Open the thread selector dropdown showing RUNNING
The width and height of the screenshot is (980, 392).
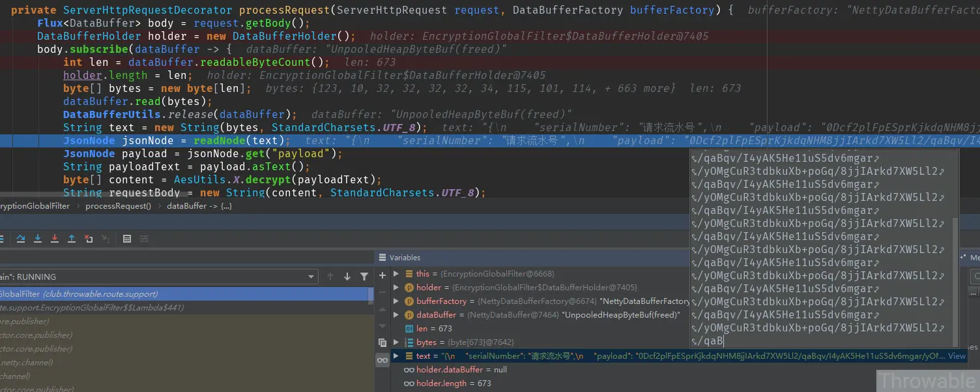click(158, 277)
